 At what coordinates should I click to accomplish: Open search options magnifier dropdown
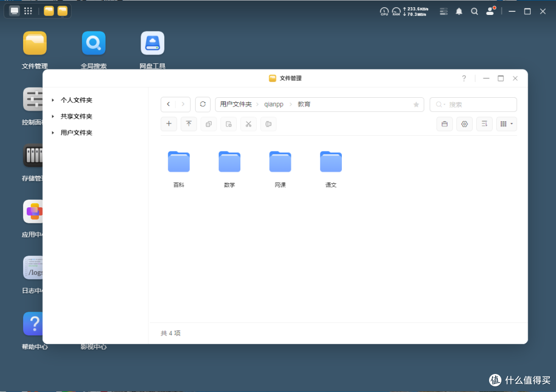(x=440, y=104)
